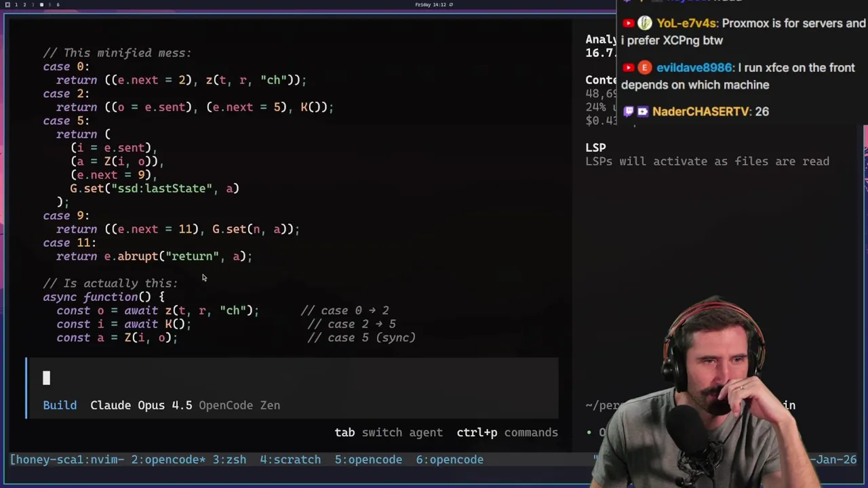
Task: Click the refresh icon beside the clock
Action: tap(451, 5)
